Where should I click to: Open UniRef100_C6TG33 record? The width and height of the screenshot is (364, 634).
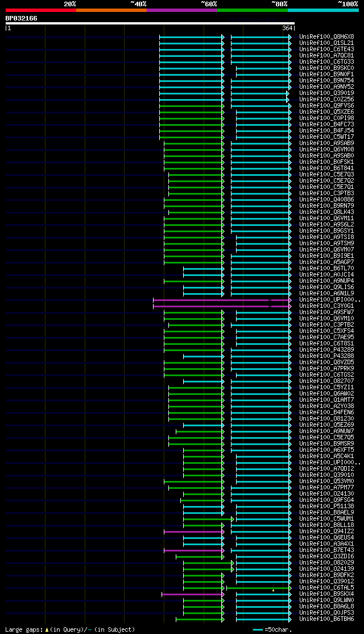point(327,62)
